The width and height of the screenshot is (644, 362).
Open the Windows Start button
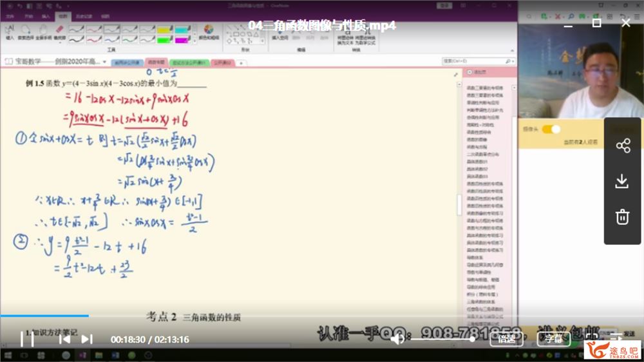pyautogui.click(x=8, y=355)
